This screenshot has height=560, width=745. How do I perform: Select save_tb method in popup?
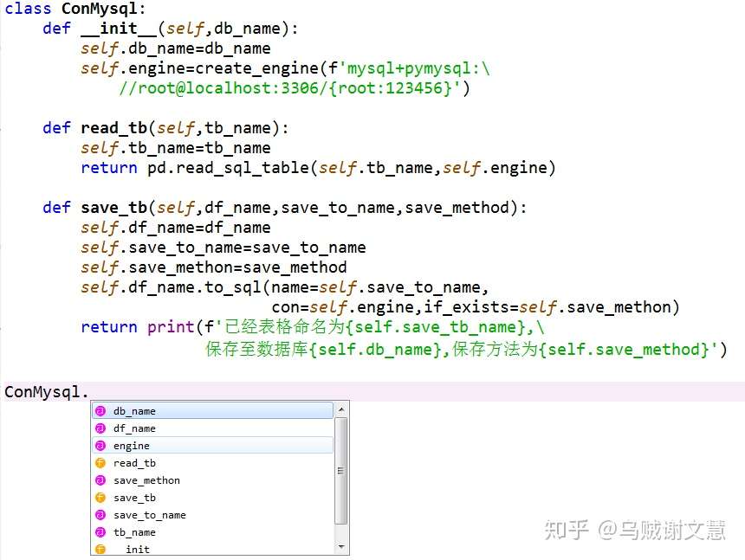[212, 498]
